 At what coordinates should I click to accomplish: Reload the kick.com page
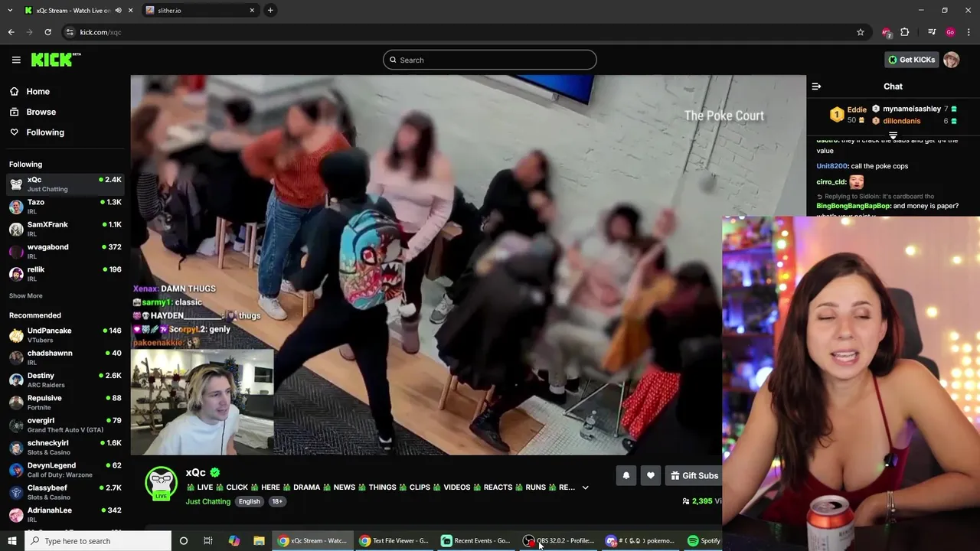[x=47, y=32]
